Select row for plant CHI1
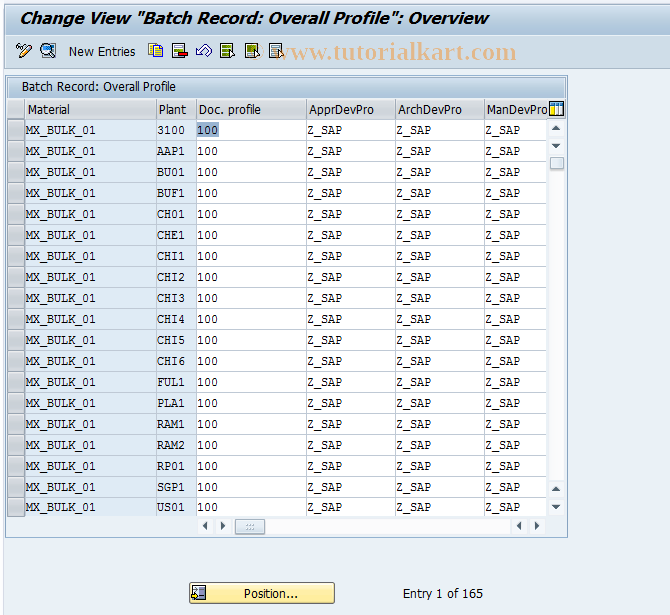 click(x=16, y=256)
